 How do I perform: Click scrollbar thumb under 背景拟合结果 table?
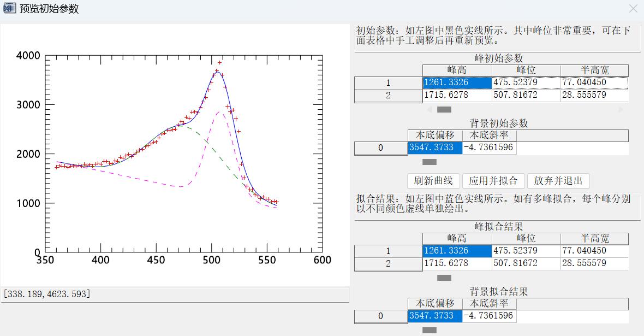click(430, 330)
